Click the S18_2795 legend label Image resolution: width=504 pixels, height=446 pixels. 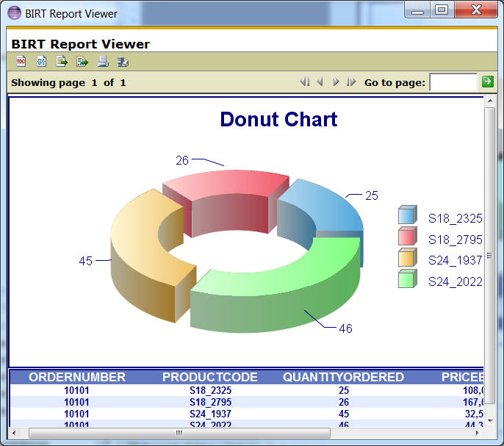[x=455, y=239]
